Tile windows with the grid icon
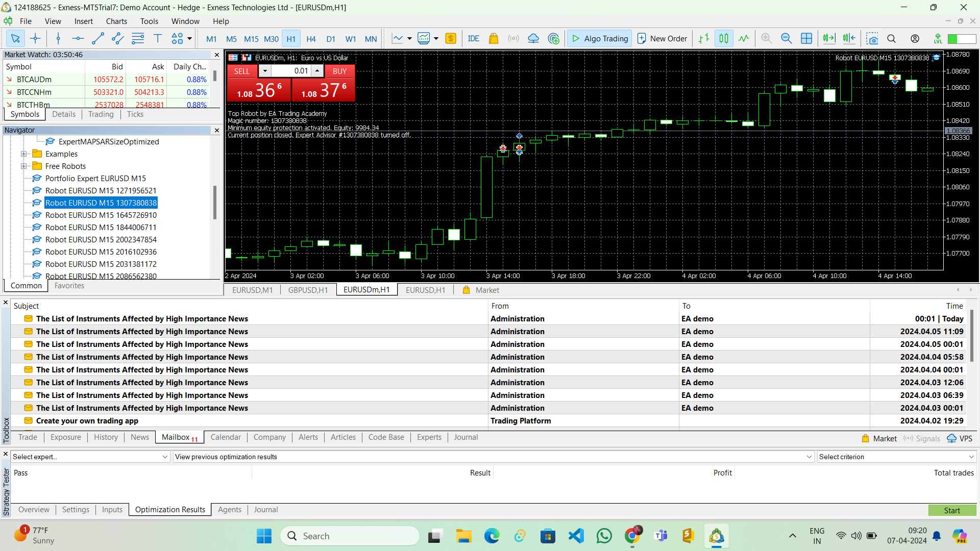The height and width of the screenshot is (551, 980). click(806, 38)
